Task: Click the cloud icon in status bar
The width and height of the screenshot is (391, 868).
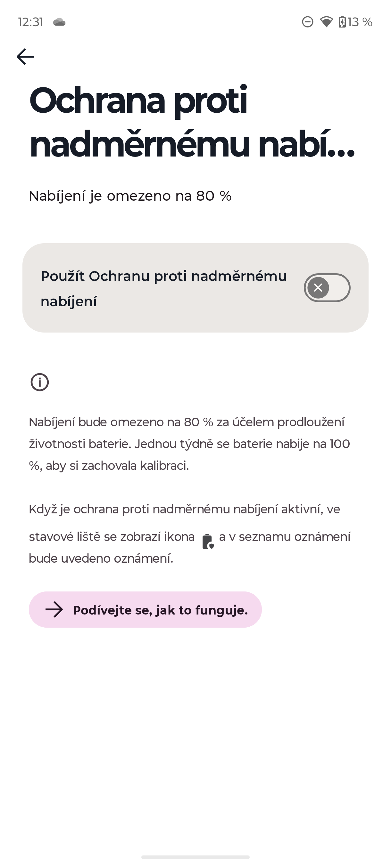Action: click(x=59, y=22)
